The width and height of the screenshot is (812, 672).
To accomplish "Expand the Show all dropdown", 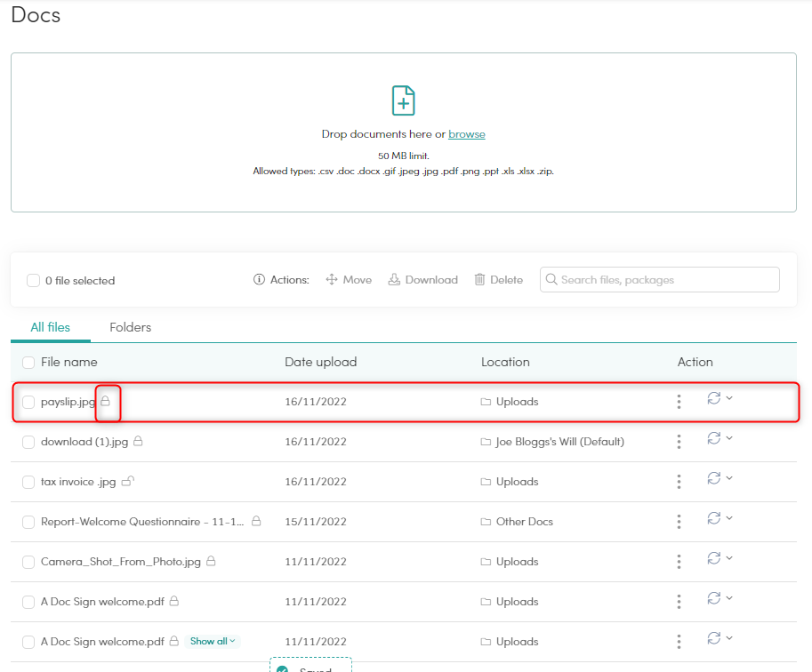I will pos(212,641).
